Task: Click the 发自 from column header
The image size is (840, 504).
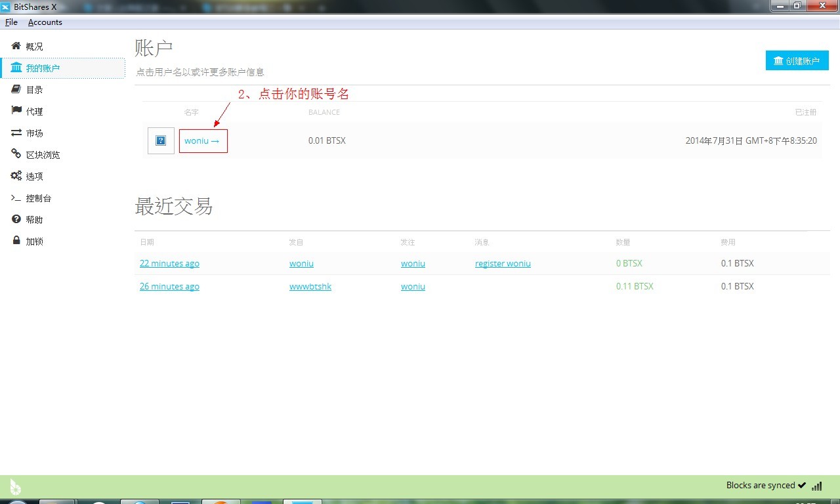Action: [x=296, y=242]
